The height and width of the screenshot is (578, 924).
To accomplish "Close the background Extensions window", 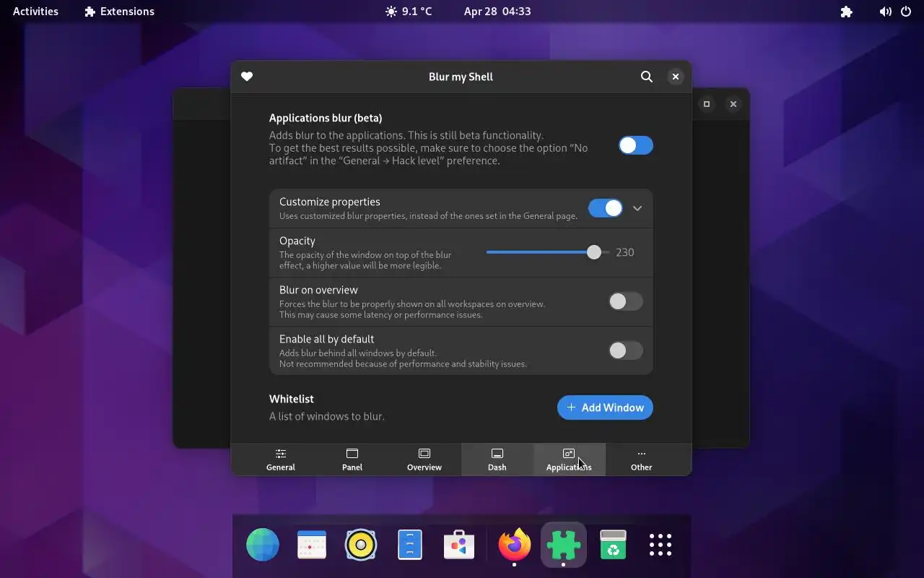I will point(733,104).
